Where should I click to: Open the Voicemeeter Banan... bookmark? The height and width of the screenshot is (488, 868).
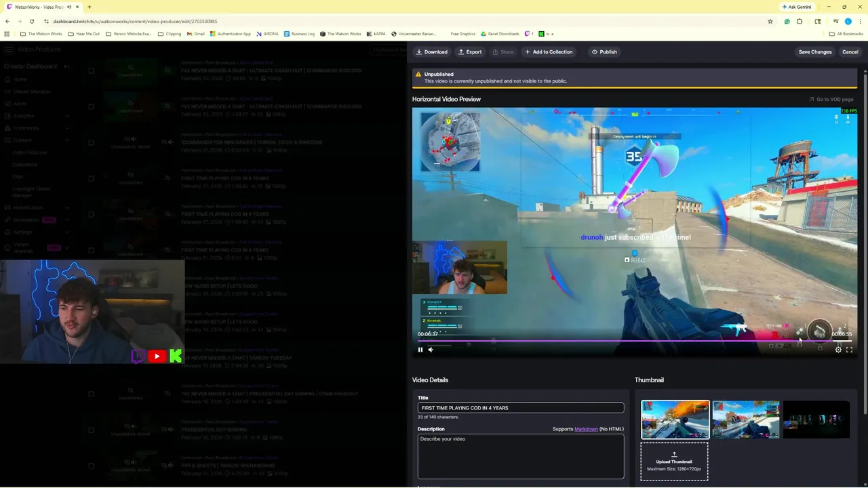[414, 34]
